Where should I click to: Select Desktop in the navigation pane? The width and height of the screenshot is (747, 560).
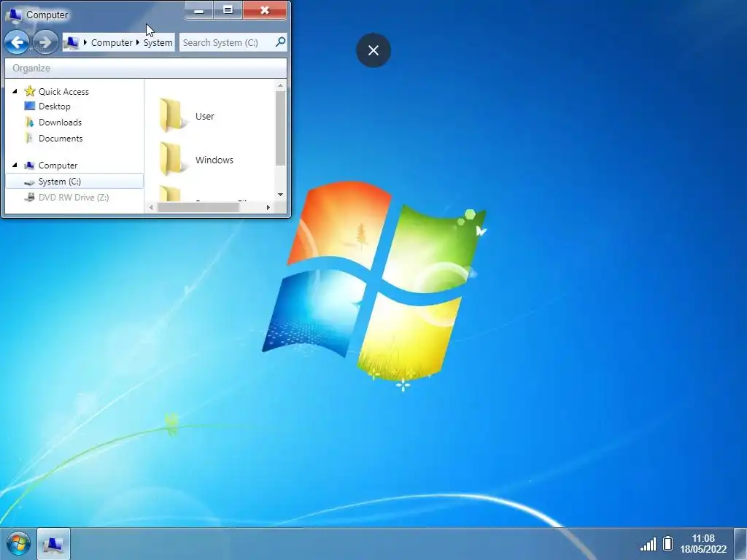(54, 106)
